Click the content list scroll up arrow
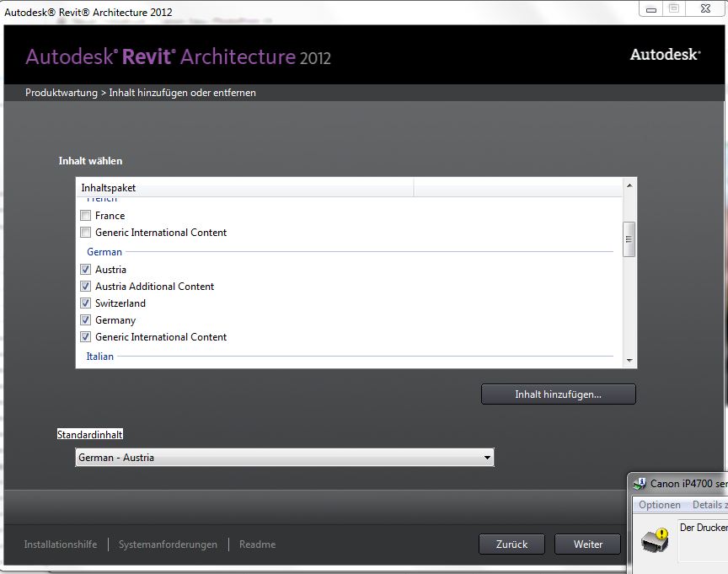This screenshot has height=574, width=728. pyautogui.click(x=629, y=185)
